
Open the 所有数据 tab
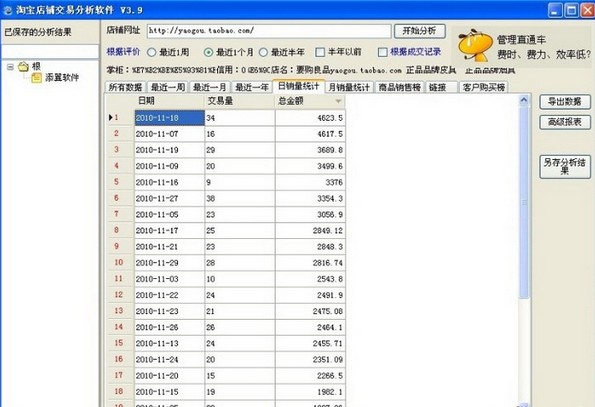click(x=125, y=87)
